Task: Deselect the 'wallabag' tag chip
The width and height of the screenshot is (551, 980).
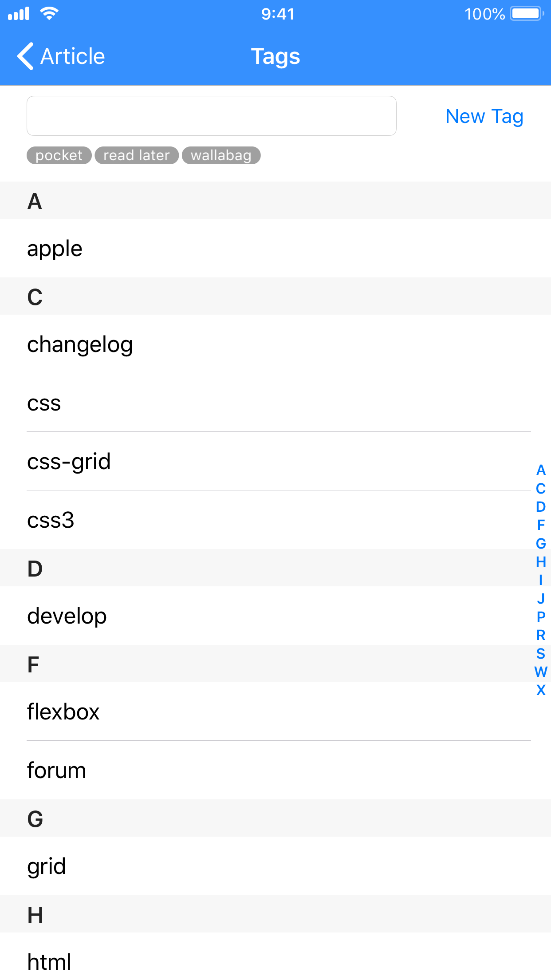Action: [221, 155]
